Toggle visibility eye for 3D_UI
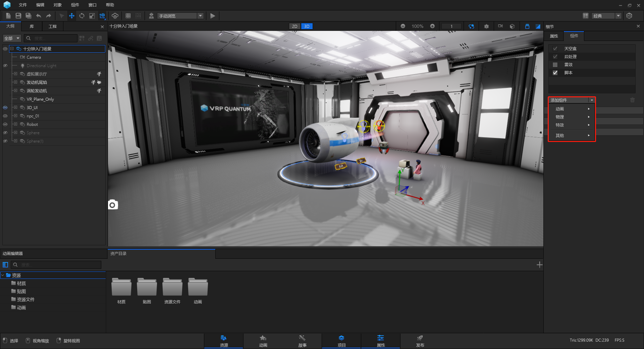Screen dimensions: 644x349 click(5, 108)
